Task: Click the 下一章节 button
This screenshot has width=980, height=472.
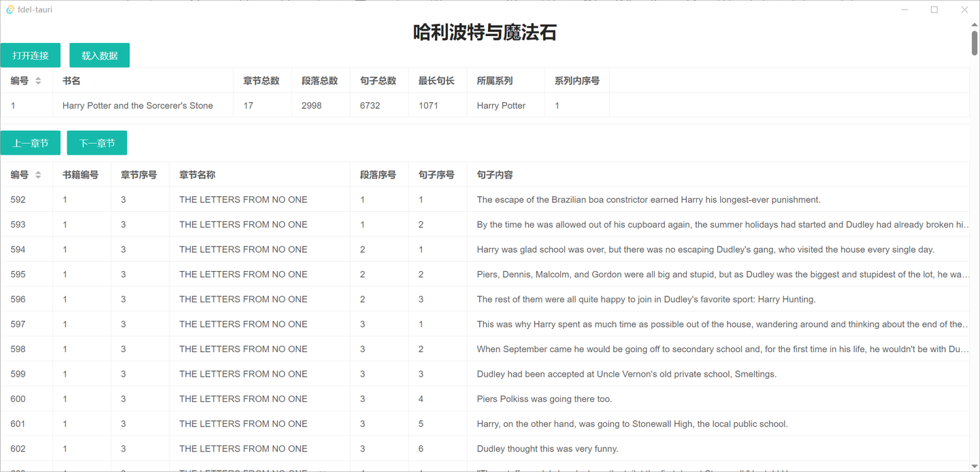Action: pos(97,142)
